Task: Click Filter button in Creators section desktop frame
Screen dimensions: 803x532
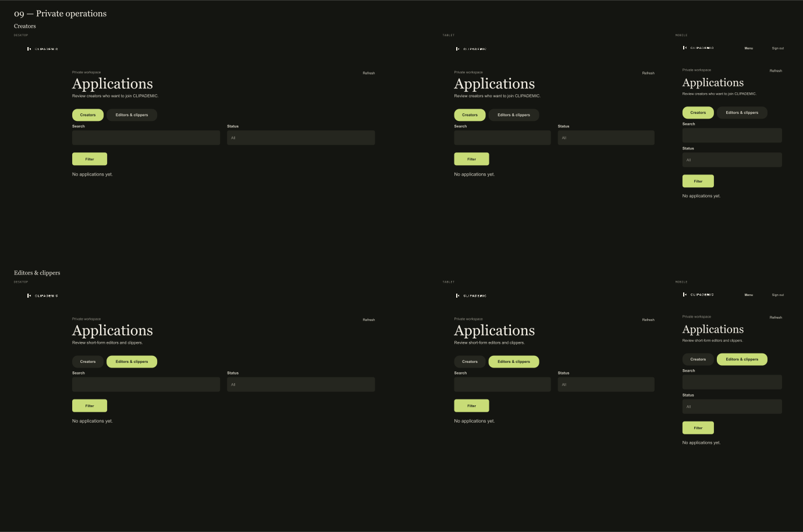Action: point(90,159)
